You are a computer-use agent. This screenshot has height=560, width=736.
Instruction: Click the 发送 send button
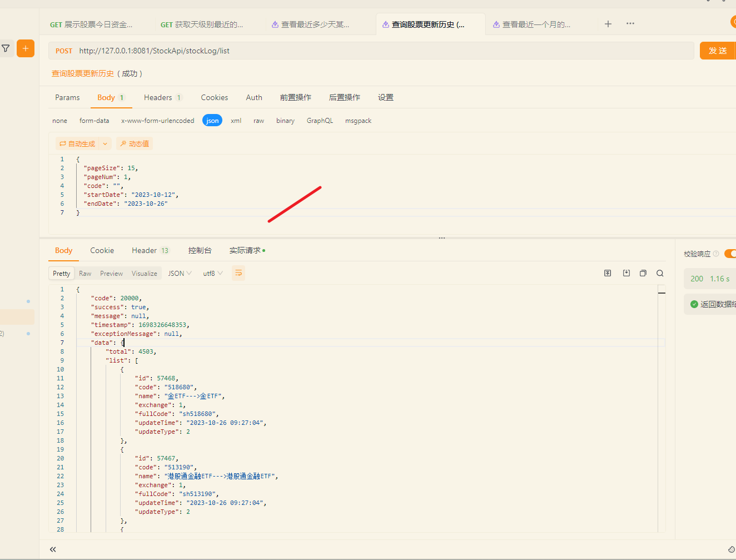point(718,51)
